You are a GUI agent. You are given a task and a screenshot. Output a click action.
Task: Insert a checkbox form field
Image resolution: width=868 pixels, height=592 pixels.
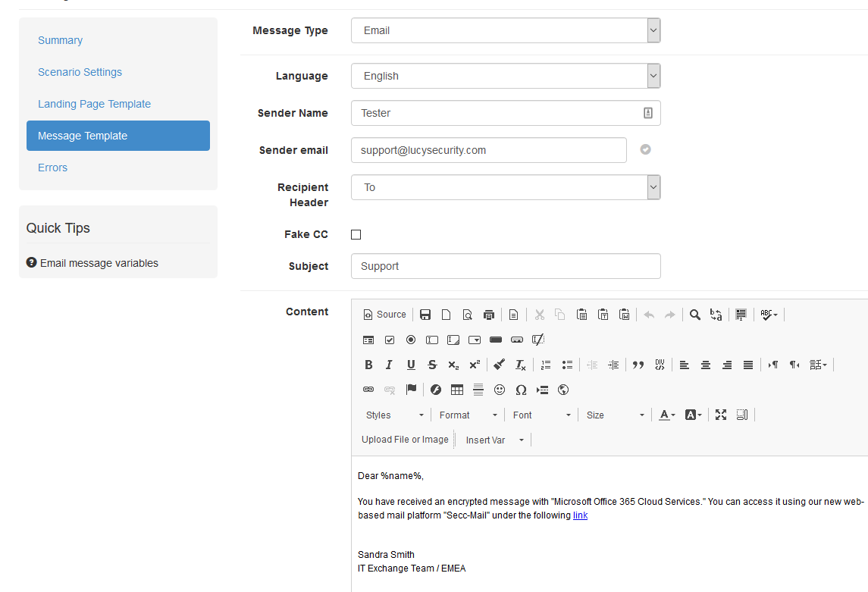pos(390,340)
